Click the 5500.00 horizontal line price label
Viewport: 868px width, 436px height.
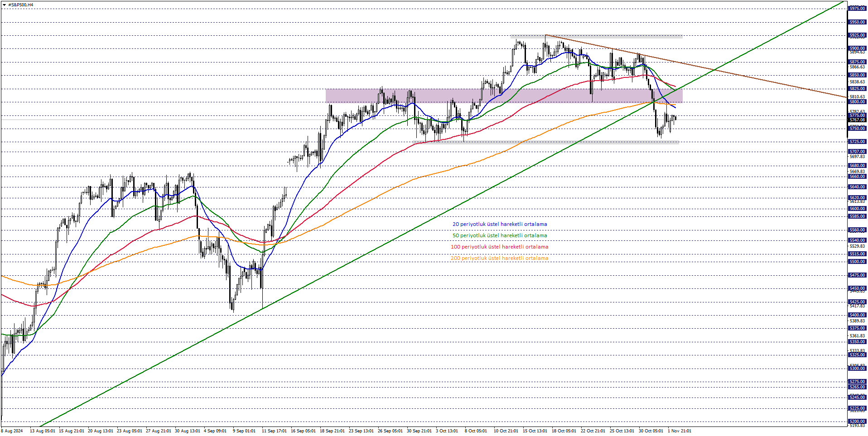coord(857,262)
